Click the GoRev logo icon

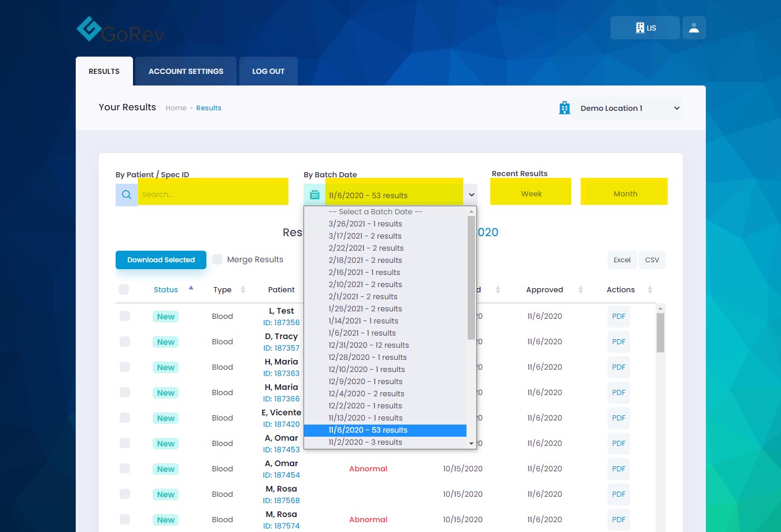click(90, 29)
